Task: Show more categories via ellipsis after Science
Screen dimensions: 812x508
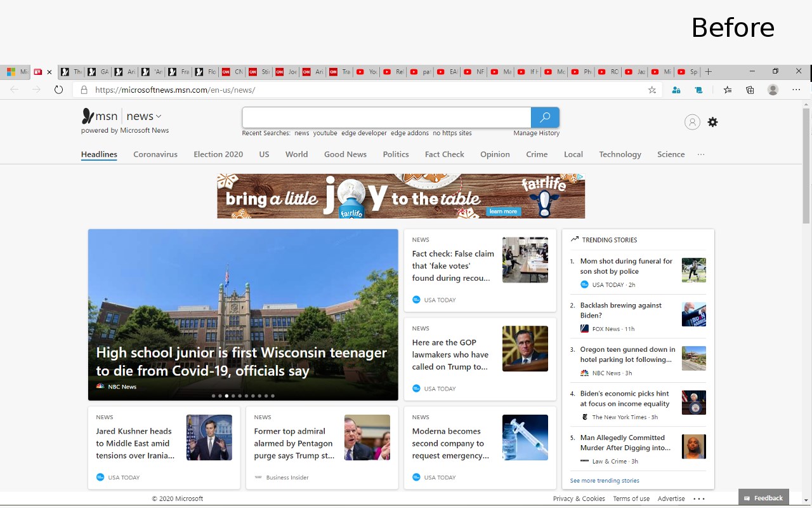Action: tap(701, 154)
